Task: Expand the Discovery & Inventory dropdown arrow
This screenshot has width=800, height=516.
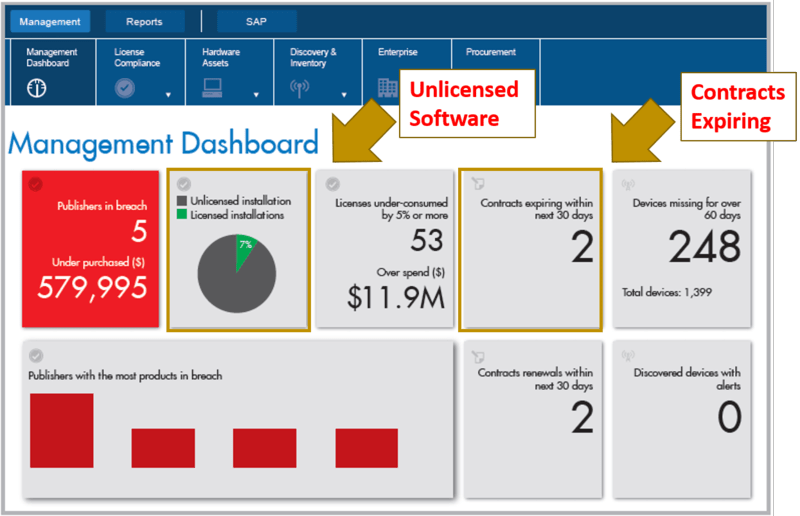Action: click(x=344, y=96)
